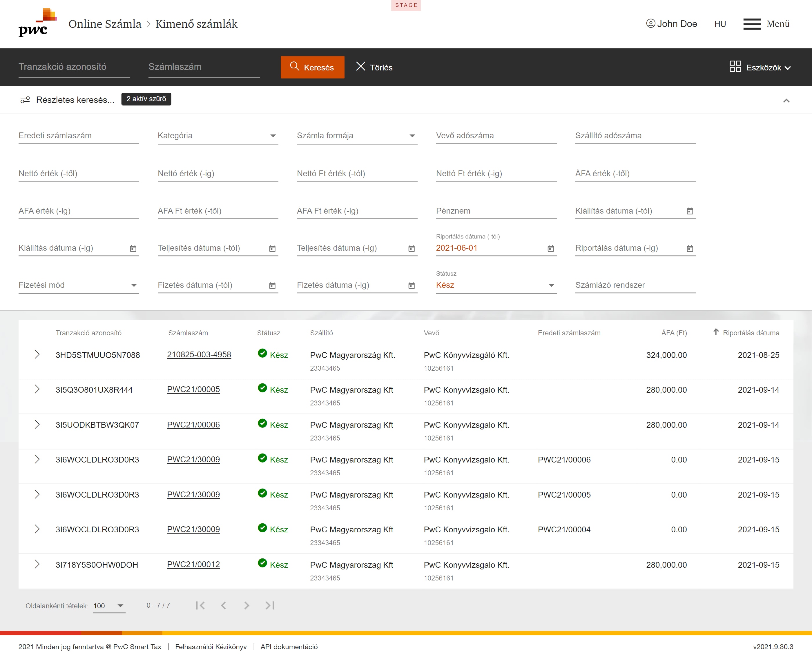Sort by Riportálás dátuma column header
Image resolution: width=812 pixels, height=659 pixels.
(751, 333)
